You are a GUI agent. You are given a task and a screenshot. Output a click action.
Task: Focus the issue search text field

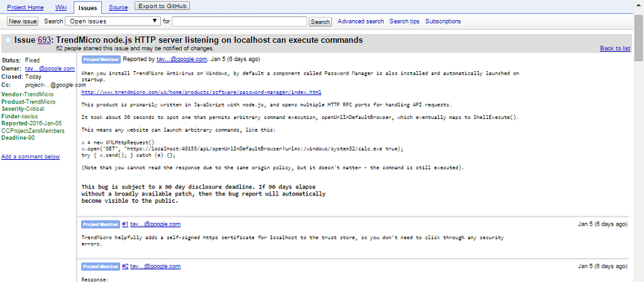tap(239, 21)
